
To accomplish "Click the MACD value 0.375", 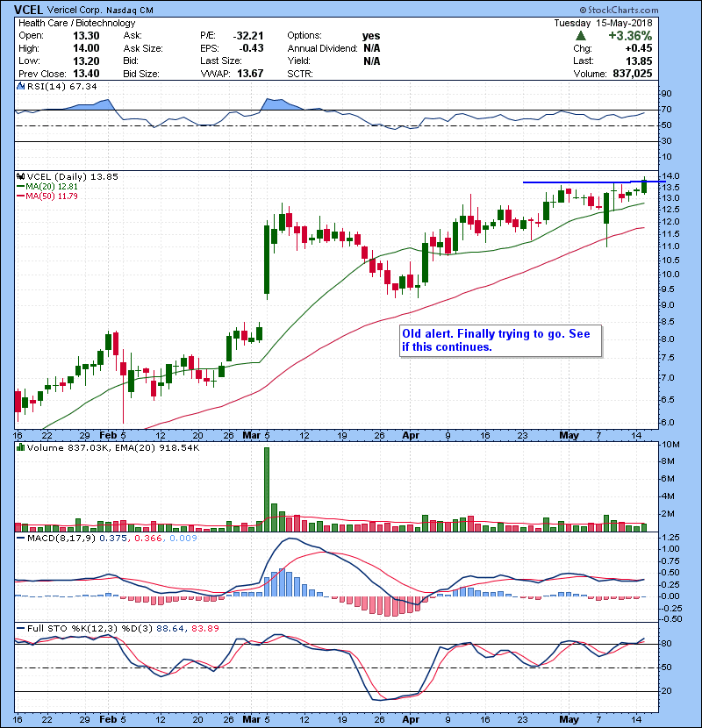I will [113, 539].
